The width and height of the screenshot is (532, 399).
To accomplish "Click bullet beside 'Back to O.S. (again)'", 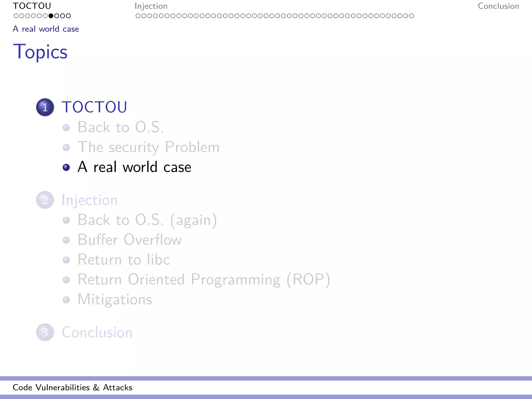I will pos(66,220).
